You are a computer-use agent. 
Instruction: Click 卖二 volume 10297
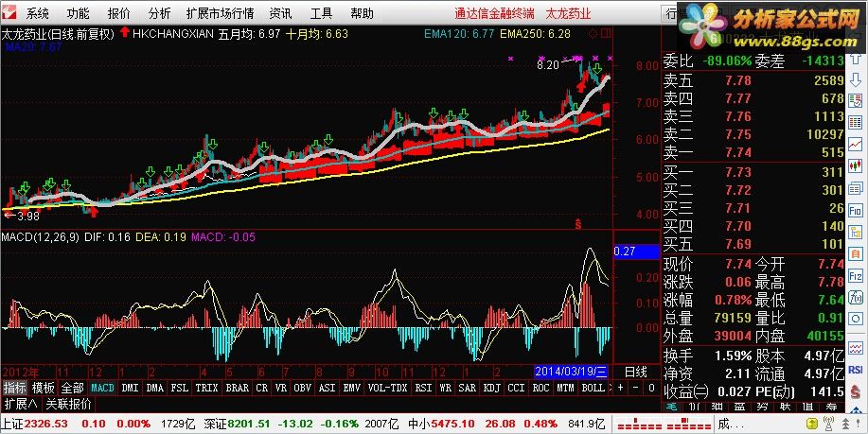[825, 134]
